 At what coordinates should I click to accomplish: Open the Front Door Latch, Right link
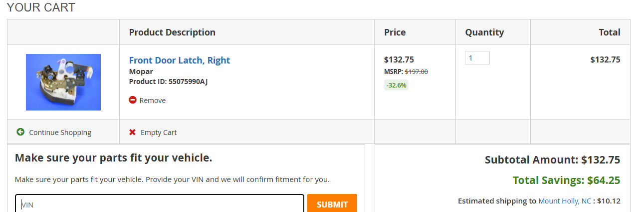coord(179,60)
